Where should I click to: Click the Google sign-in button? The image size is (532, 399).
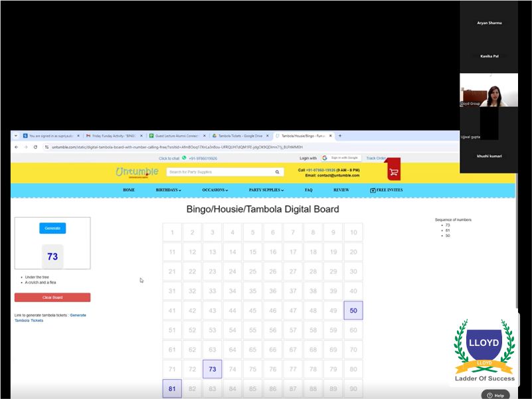point(341,158)
